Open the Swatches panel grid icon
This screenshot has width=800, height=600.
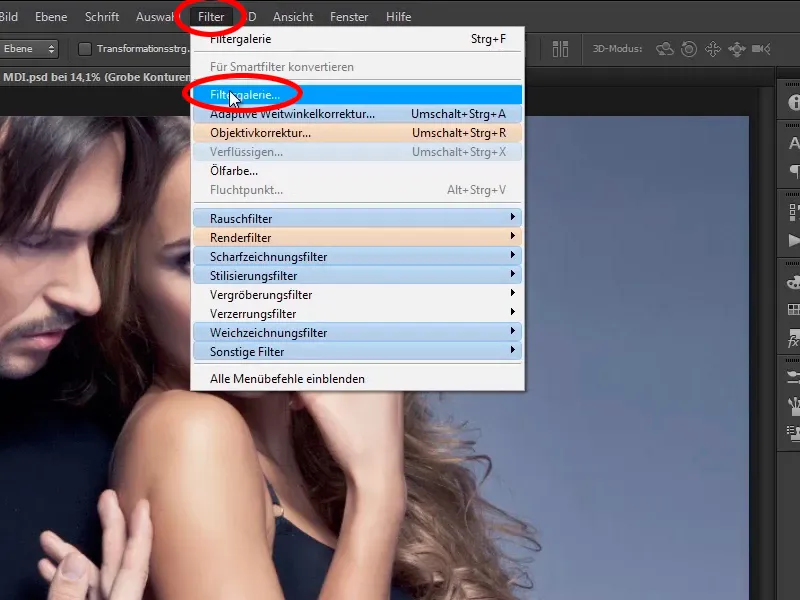coord(794,310)
